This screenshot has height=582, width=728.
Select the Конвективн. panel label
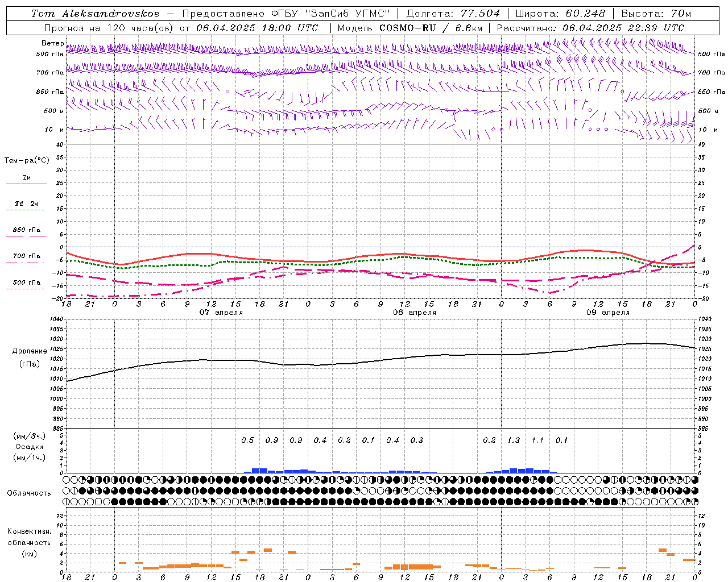click(x=29, y=531)
